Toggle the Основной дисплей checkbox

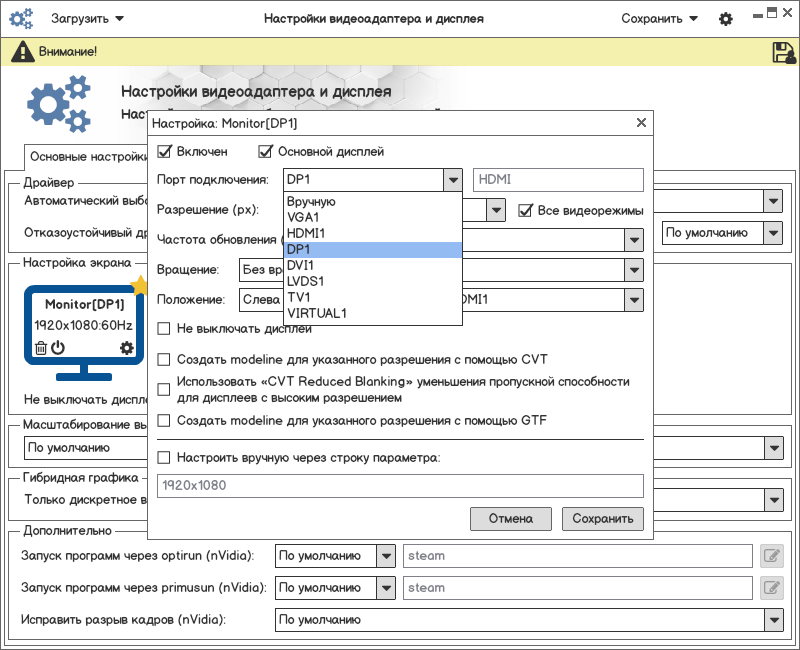[x=266, y=152]
